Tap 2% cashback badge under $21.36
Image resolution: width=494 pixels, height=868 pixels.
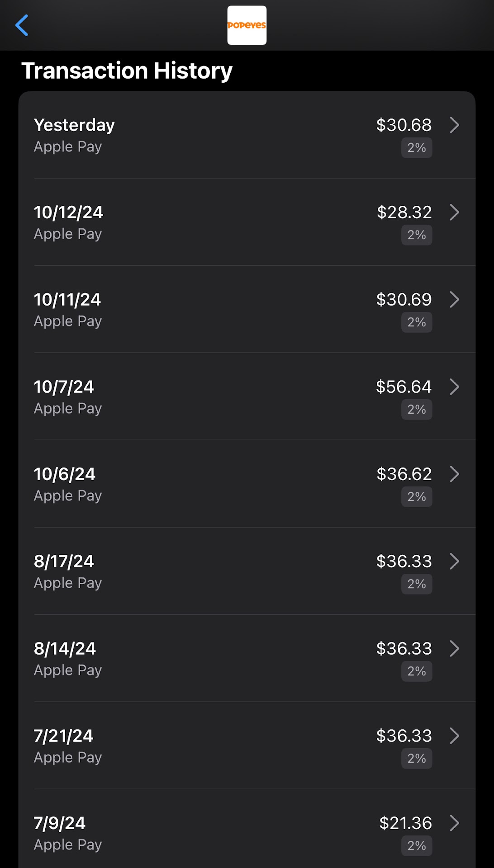pos(416,846)
